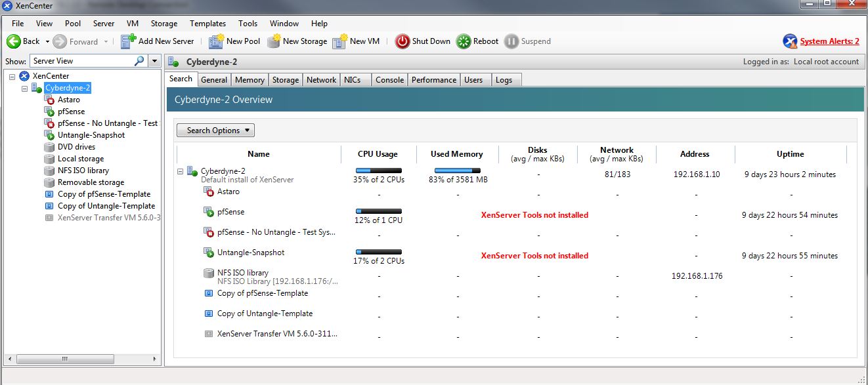
Task: Click the New Storage toolbar icon
Action: [x=273, y=41]
